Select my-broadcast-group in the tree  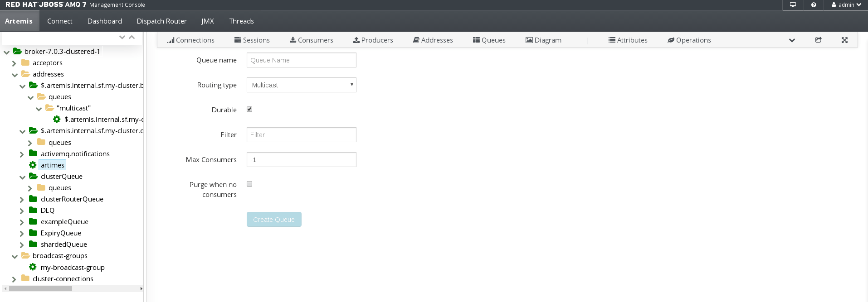pos(73,267)
